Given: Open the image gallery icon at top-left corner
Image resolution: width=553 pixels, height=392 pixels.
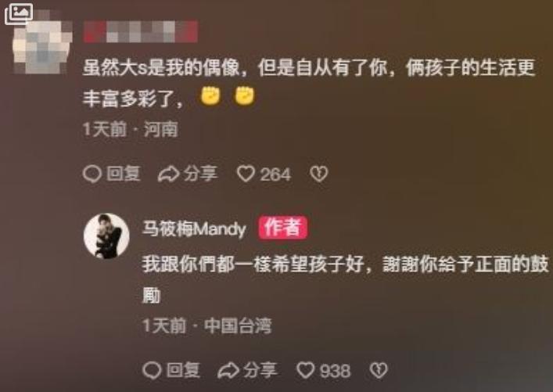Looking at the screenshot, I should [19, 14].
